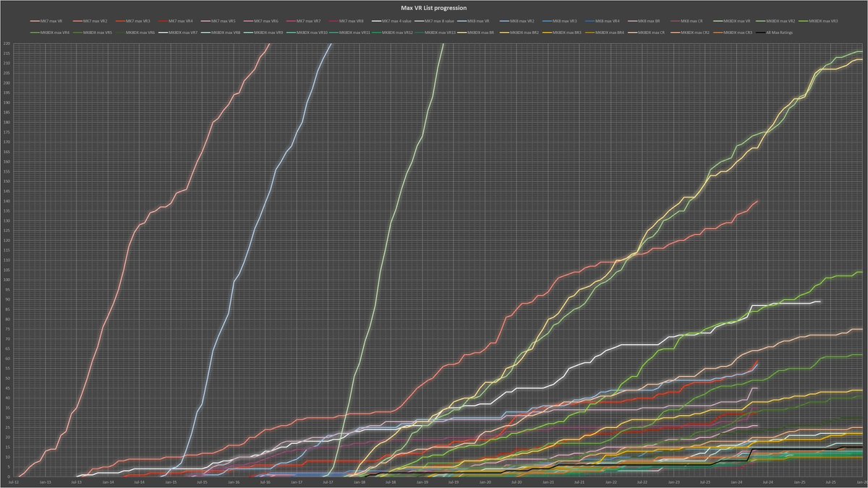This screenshot has height=488, width=868.
Task: Select the 'MK8DX max VR9' legend entry
Action: [263, 32]
